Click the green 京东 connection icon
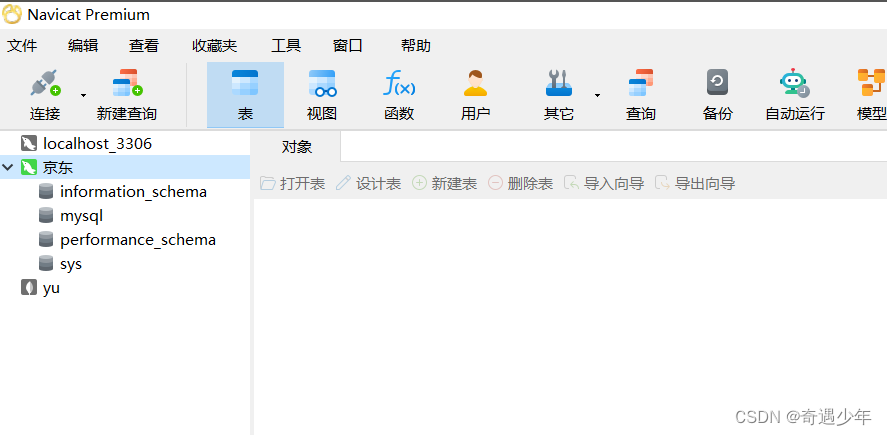Image resolution: width=887 pixels, height=435 pixels. click(x=29, y=167)
